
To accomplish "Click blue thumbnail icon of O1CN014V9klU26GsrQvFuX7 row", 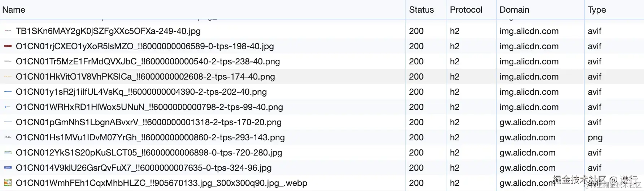I will pos(8,168).
